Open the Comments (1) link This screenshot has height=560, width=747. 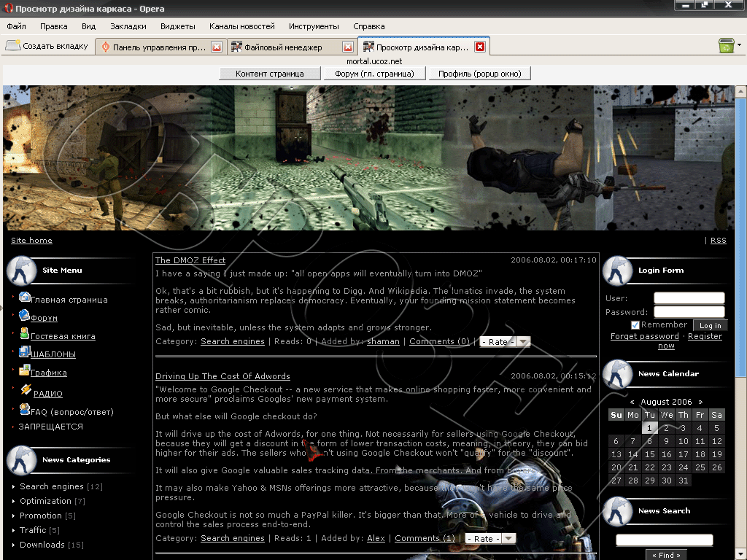(x=425, y=538)
